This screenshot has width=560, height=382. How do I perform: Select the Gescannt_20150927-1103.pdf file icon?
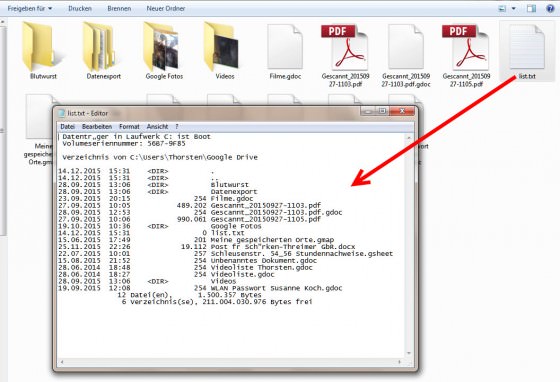345,47
